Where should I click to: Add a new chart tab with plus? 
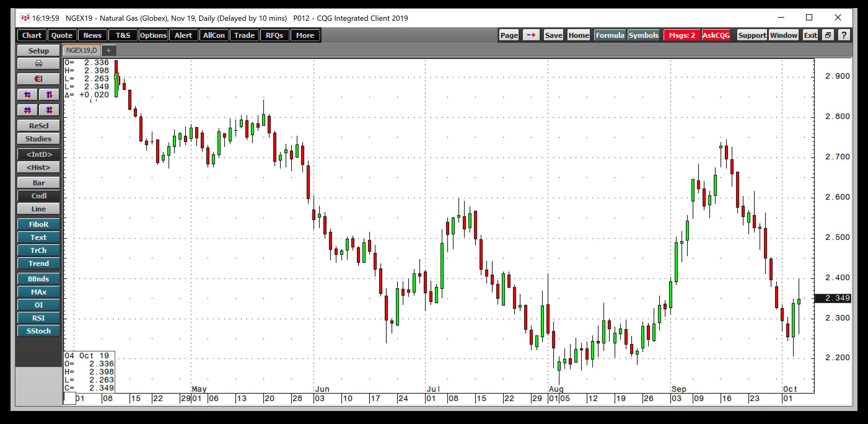click(108, 51)
